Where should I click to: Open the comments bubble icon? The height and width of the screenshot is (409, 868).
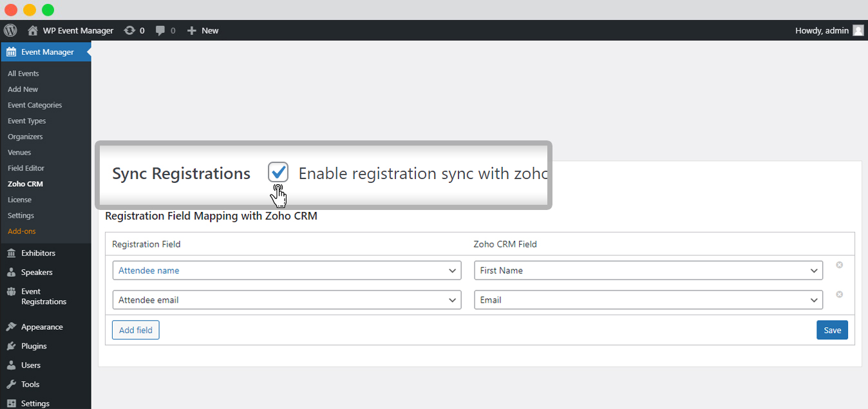161,30
